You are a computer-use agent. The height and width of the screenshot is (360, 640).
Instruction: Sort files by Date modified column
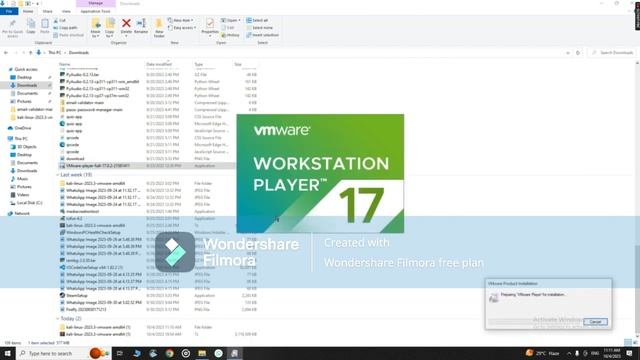(x=159, y=64)
